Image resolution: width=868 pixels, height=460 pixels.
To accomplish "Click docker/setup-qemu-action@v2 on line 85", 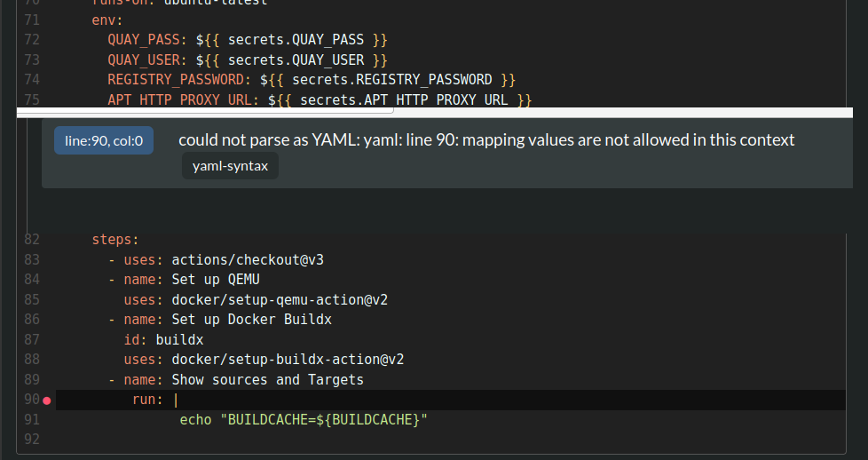I will [x=280, y=300].
